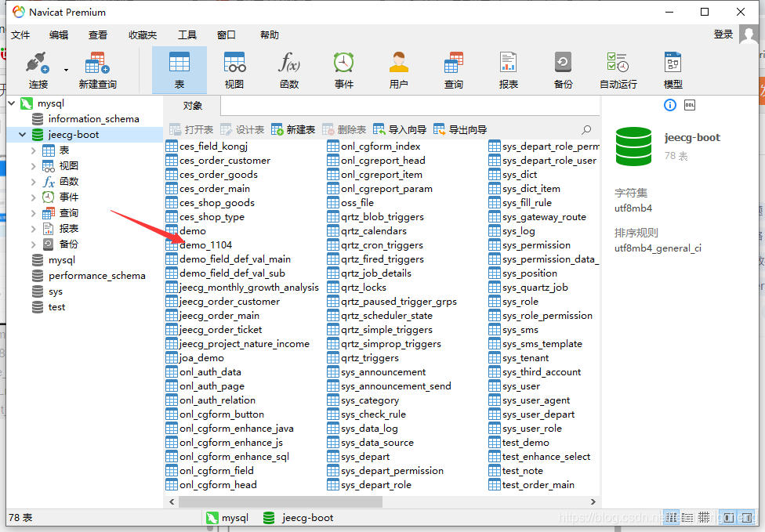The image size is (765, 532).
Task: Show the information pane via blue info icon
Action: 670,105
